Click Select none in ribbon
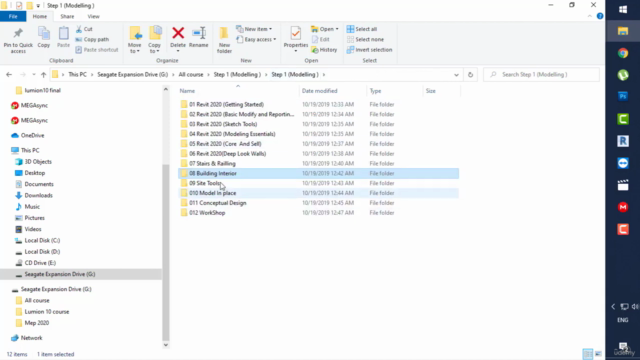Screen dimensions: 640x360 click(x=365, y=39)
